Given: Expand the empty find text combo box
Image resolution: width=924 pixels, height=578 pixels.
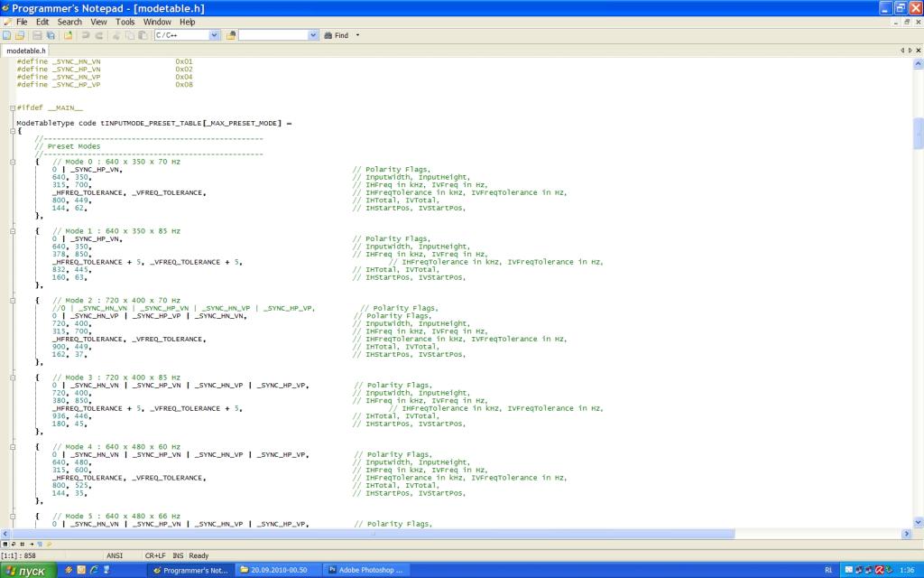Looking at the screenshot, I should 313,35.
